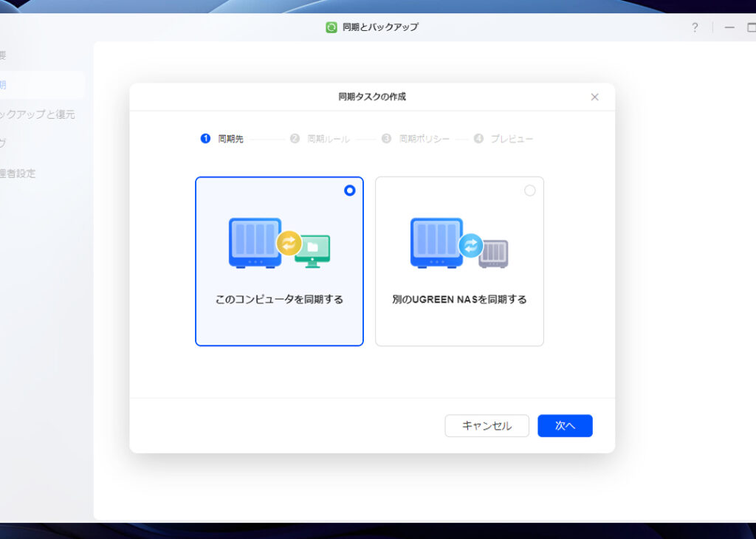Select the このコンピュータを同期する radio button
Screen dimensions: 756x539
(349, 190)
